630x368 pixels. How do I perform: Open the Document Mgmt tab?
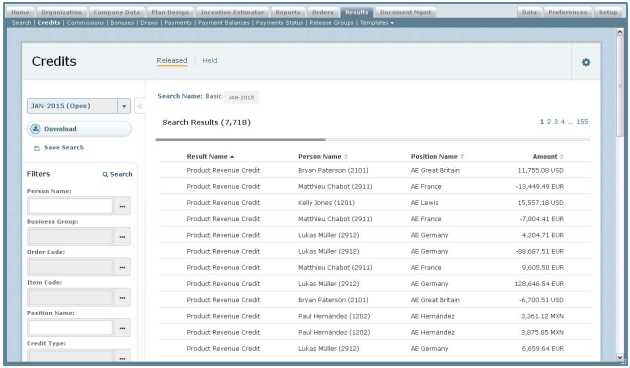click(405, 12)
